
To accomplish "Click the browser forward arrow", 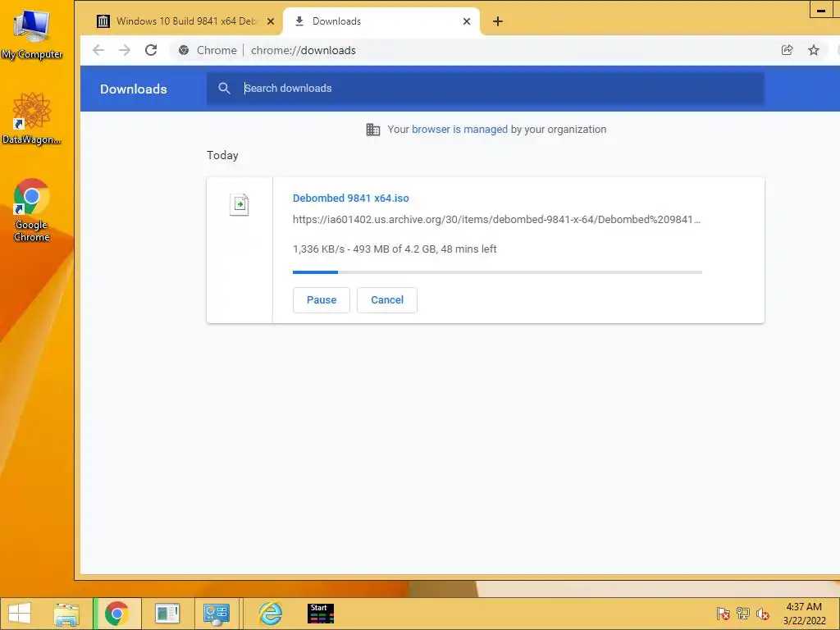I will [x=125, y=50].
